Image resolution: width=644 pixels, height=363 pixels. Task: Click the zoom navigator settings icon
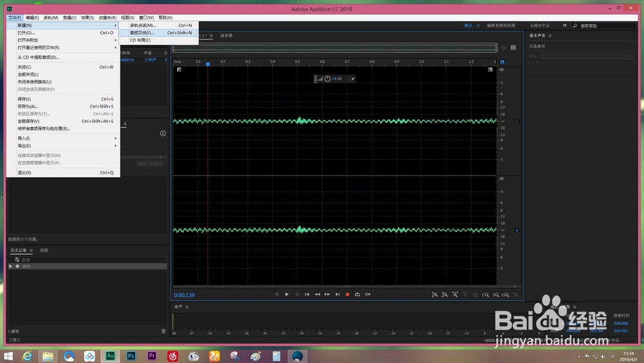point(513,48)
